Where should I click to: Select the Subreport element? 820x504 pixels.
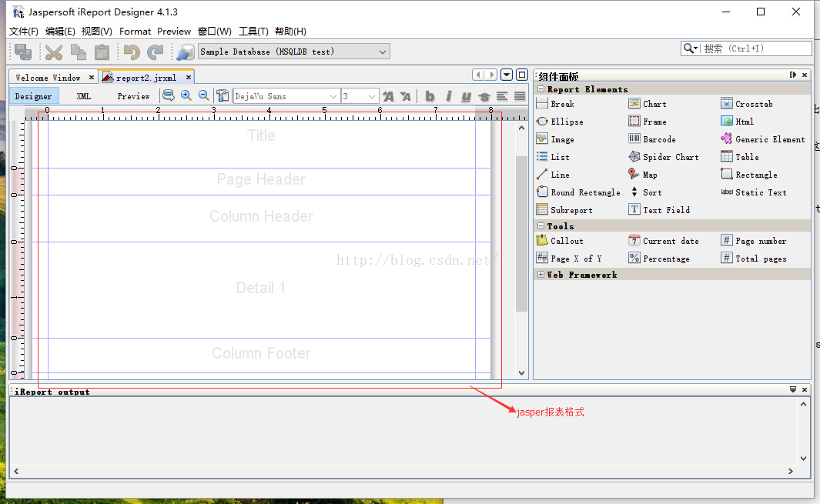point(564,210)
